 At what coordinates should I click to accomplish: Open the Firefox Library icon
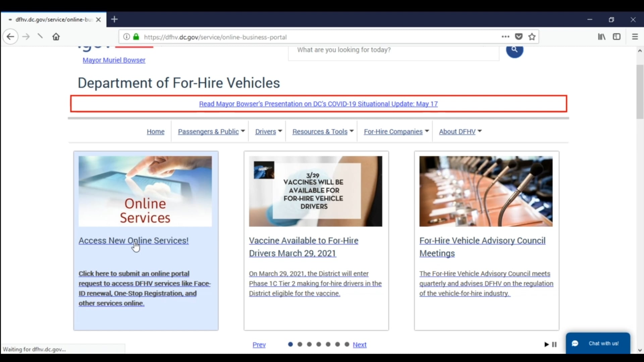click(x=601, y=37)
